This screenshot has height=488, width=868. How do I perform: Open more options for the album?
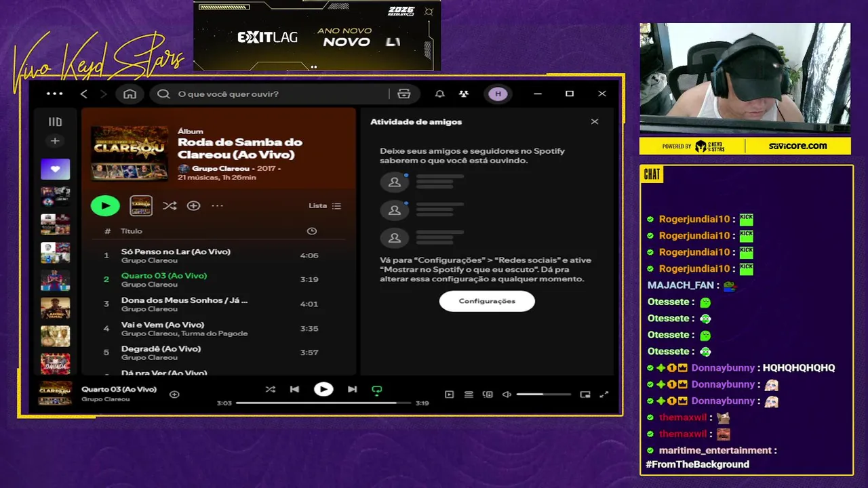[x=217, y=205]
